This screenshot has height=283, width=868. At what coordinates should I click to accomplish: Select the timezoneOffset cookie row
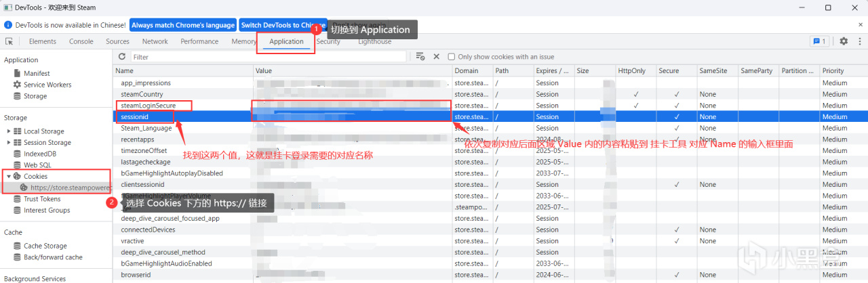click(x=490, y=150)
